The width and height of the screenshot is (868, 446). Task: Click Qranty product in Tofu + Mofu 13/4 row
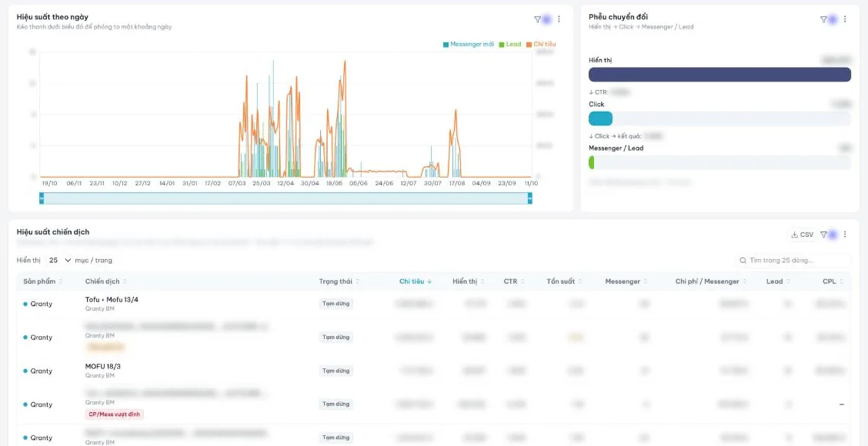[x=38, y=304]
